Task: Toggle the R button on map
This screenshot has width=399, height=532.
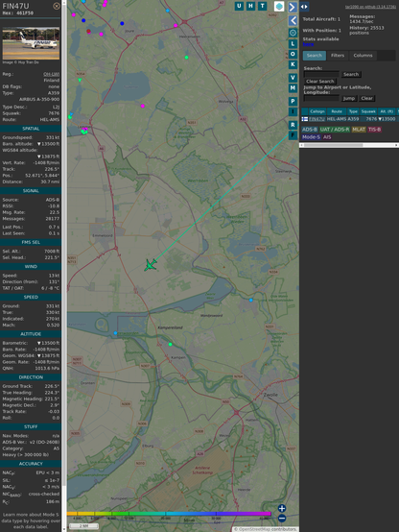Action: tap(293, 125)
